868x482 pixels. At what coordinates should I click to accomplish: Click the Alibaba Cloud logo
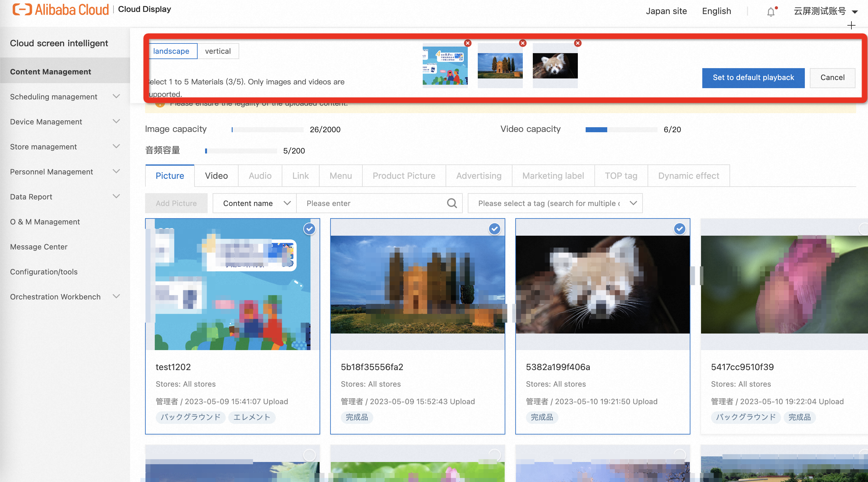pos(61,9)
